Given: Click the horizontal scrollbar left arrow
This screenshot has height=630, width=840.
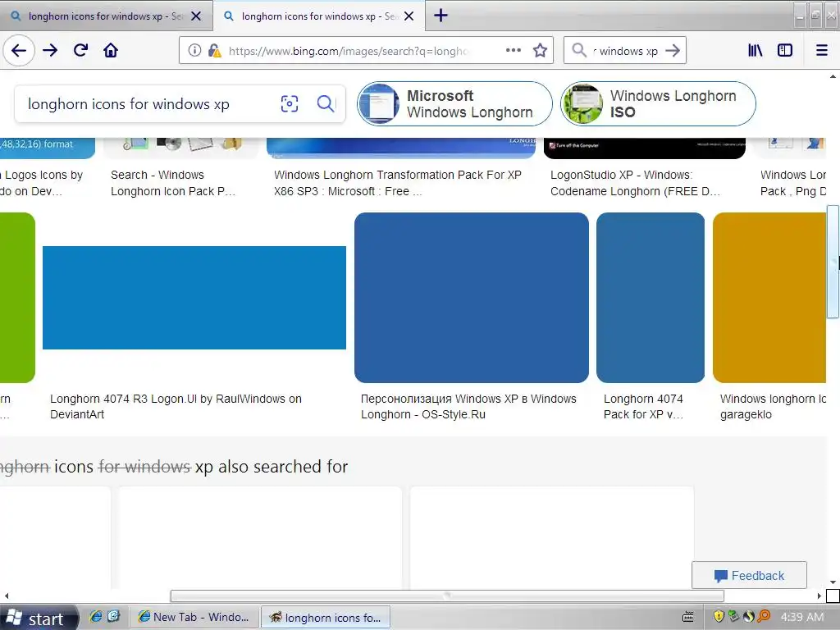Looking at the screenshot, I should (7, 596).
